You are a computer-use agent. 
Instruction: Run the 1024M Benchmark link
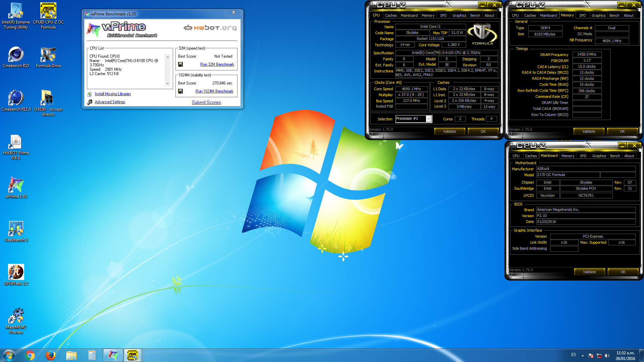[214, 91]
